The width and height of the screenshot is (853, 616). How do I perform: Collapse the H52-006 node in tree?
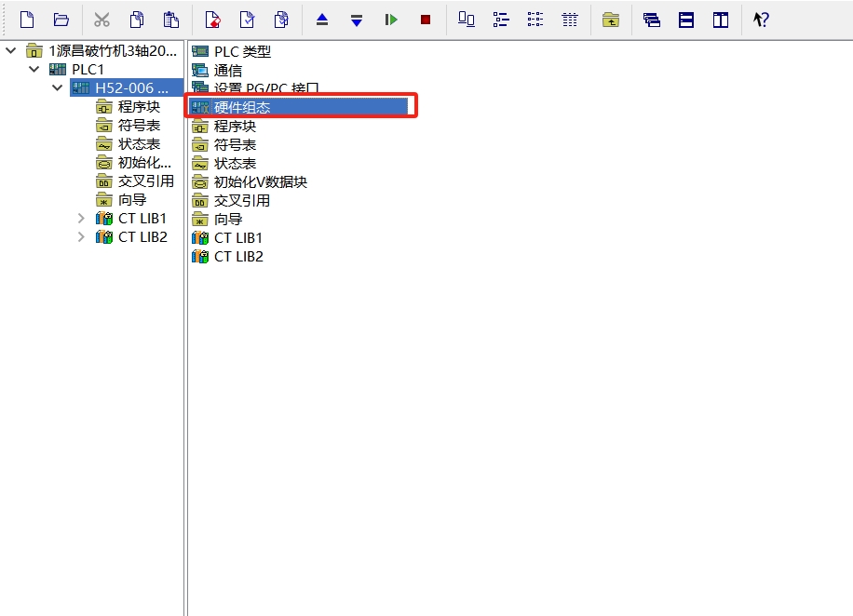(58, 88)
